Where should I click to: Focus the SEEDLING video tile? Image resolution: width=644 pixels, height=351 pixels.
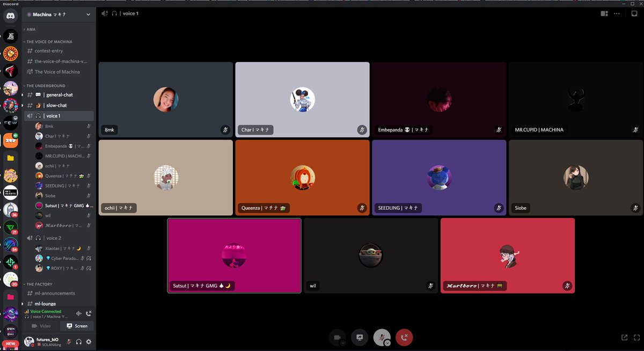pyautogui.click(x=439, y=178)
